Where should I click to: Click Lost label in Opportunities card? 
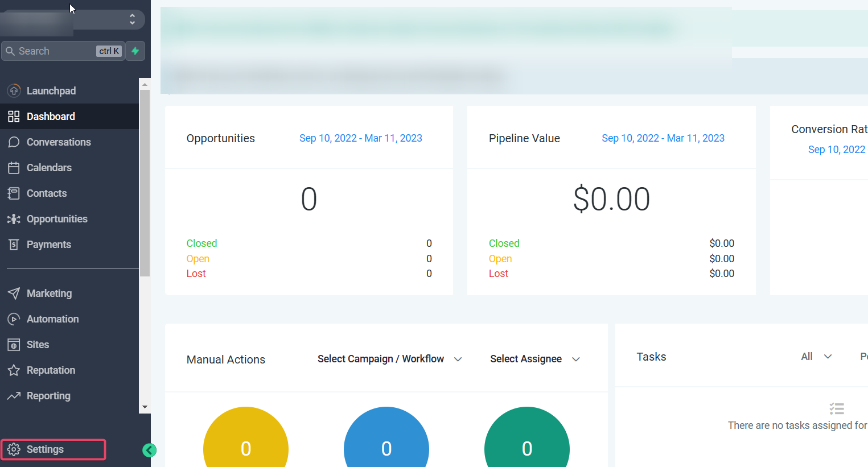tap(196, 274)
